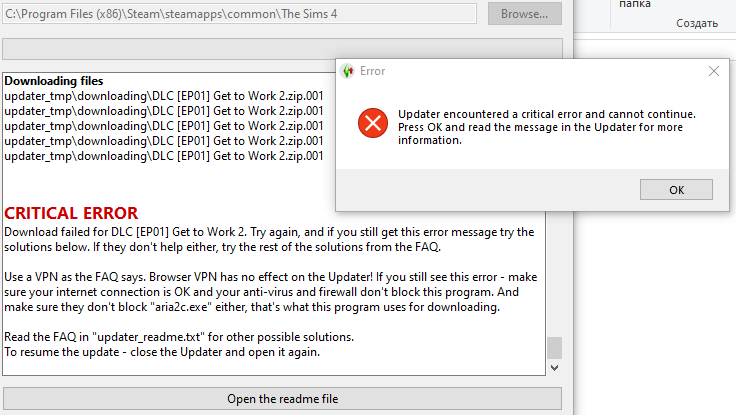Click the Browse... button
The image size is (736, 415).
(524, 14)
